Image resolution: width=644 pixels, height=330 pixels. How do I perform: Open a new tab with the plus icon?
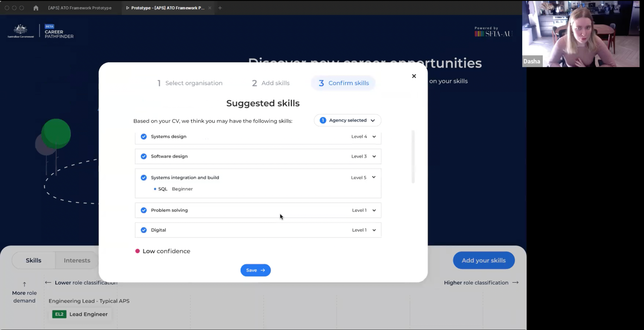click(220, 8)
